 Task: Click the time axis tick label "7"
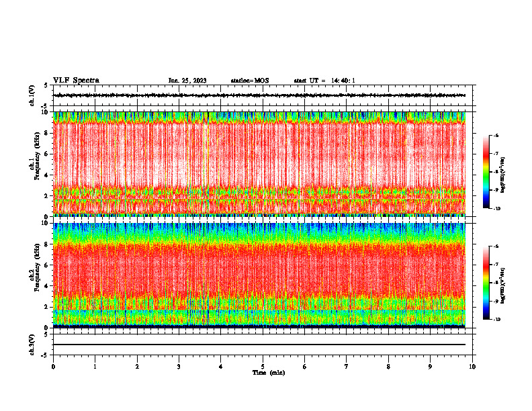347,367
